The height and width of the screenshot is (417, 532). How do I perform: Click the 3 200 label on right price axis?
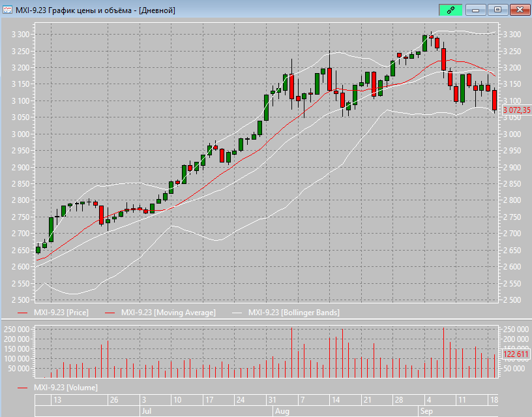pyautogui.click(x=512, y=68)
